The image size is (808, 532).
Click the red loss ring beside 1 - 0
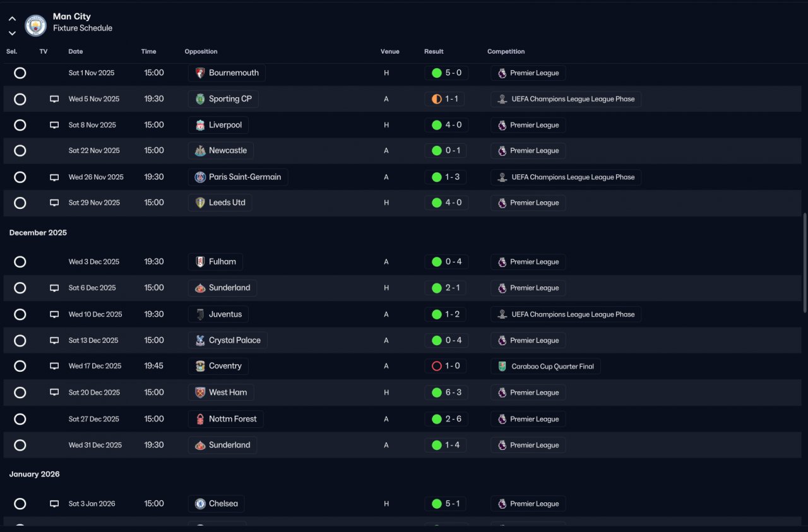pyautogui.click(x=436, y=366)
